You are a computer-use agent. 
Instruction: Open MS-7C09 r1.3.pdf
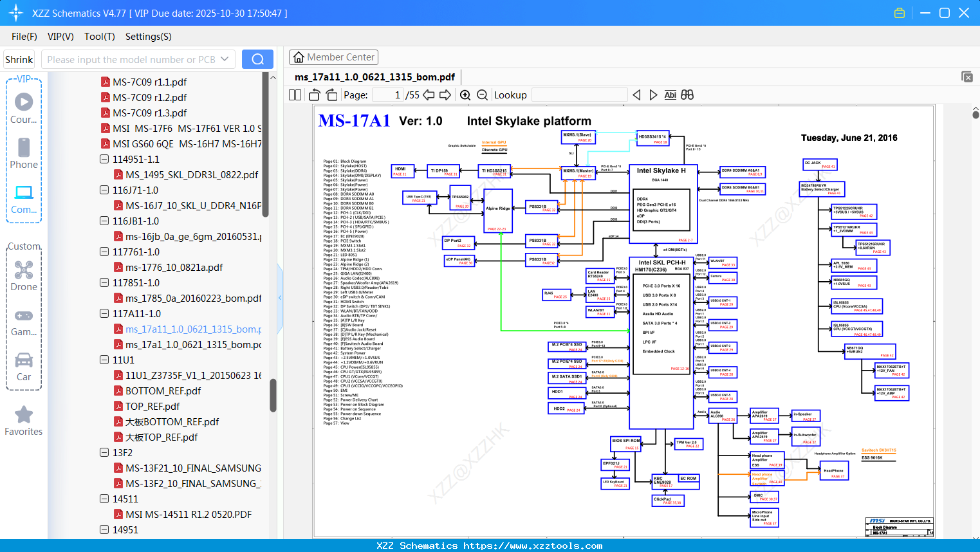(149, 113)
